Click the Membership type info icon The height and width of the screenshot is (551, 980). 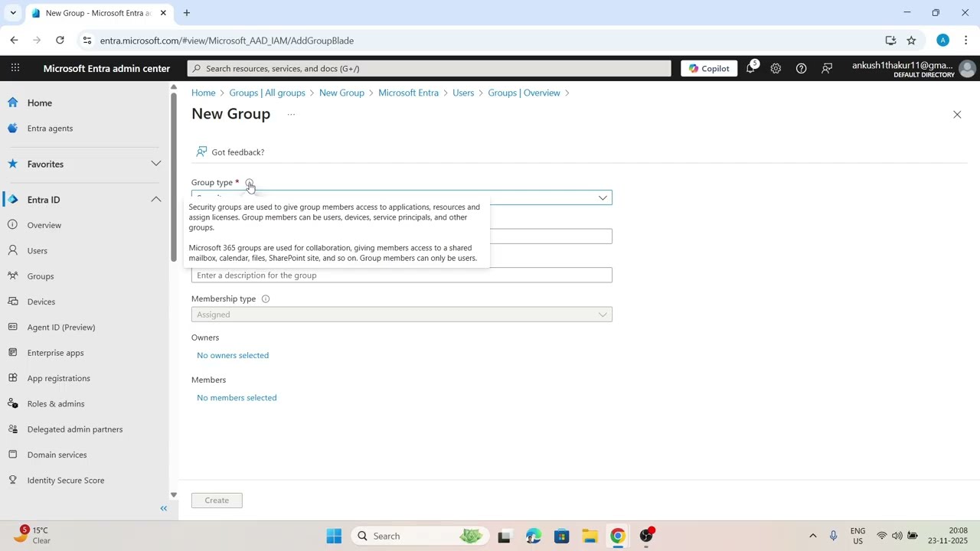click(266, 299)
